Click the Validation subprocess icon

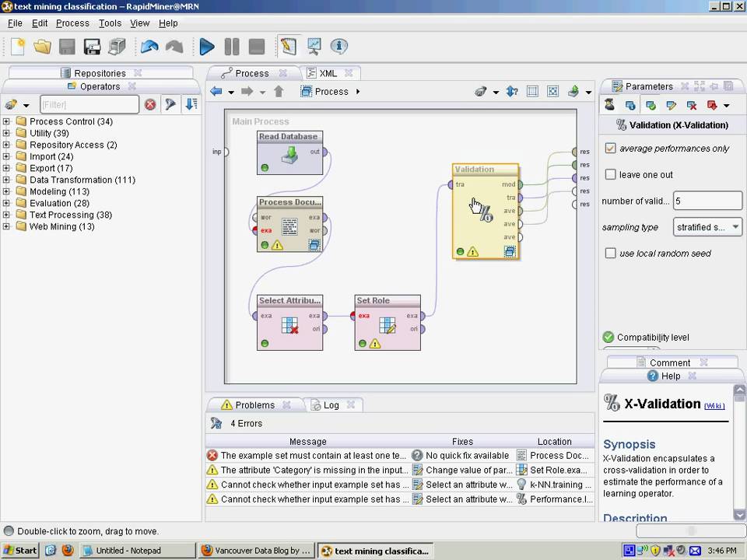(510, 251)
